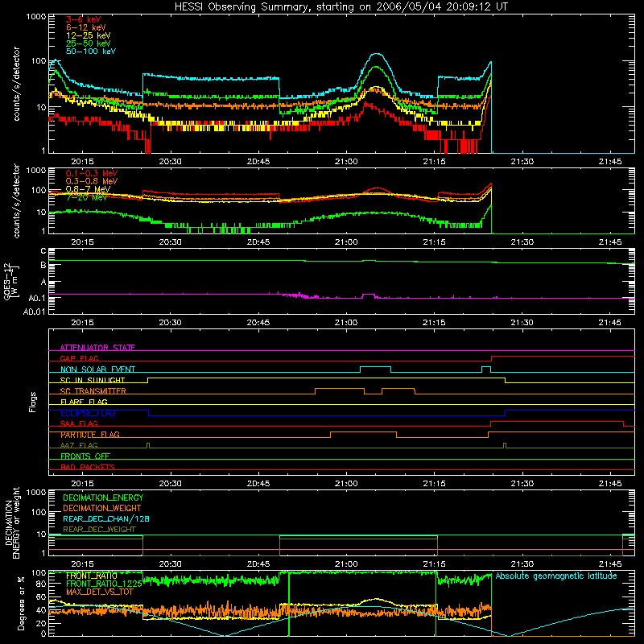Select the SC_TRANSMITTER flag label

click(93, 391)
